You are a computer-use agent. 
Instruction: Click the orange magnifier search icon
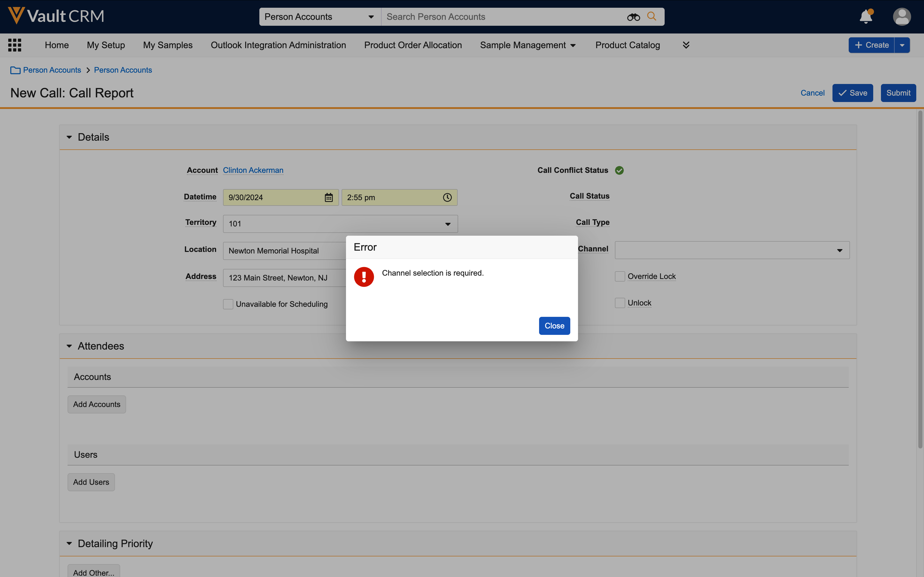tap(652, 16)
